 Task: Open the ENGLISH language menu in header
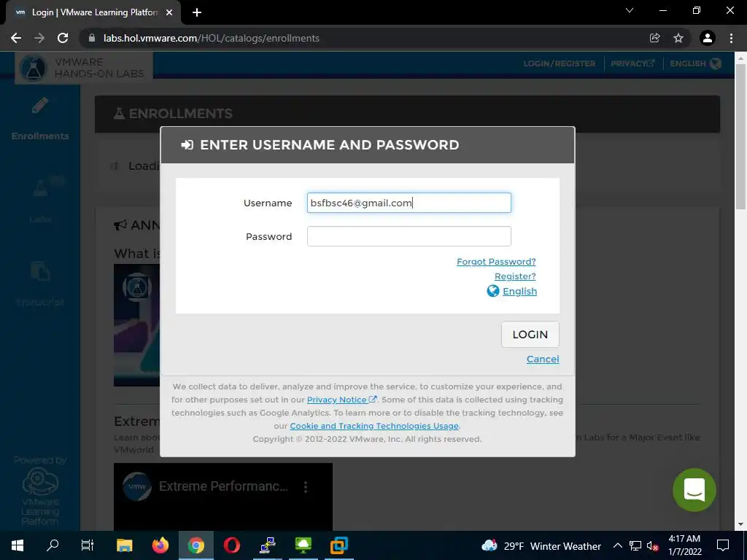click(x=695, y=63)
